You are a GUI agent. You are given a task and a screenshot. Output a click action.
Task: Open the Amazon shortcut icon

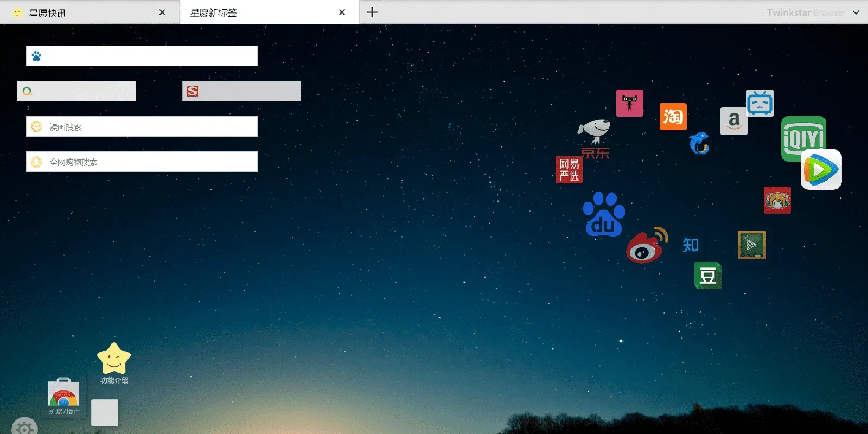(734, 121)
